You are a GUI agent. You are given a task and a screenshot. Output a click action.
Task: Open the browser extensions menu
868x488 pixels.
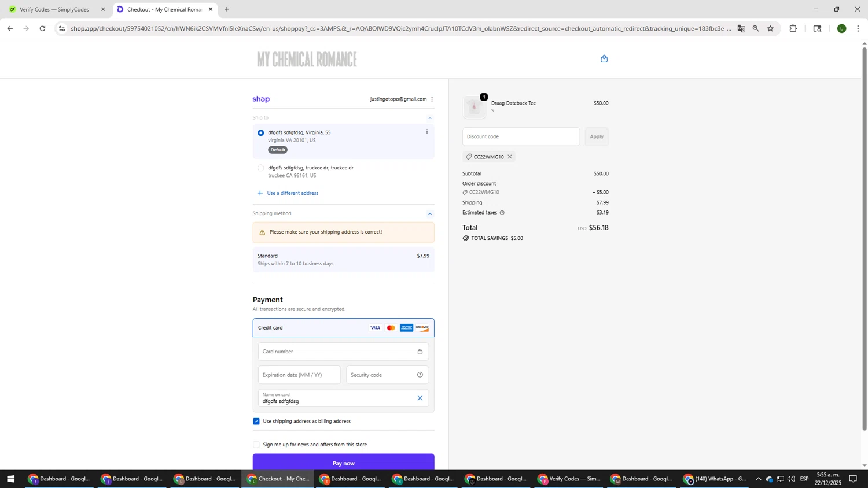click(793, 28)
